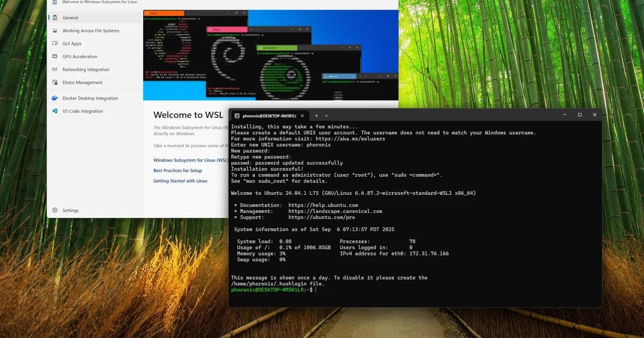The width and height of the screenshot is (644, 338).
Task: Open new terminal tab with plus button
Action: (x=316, y=115)
